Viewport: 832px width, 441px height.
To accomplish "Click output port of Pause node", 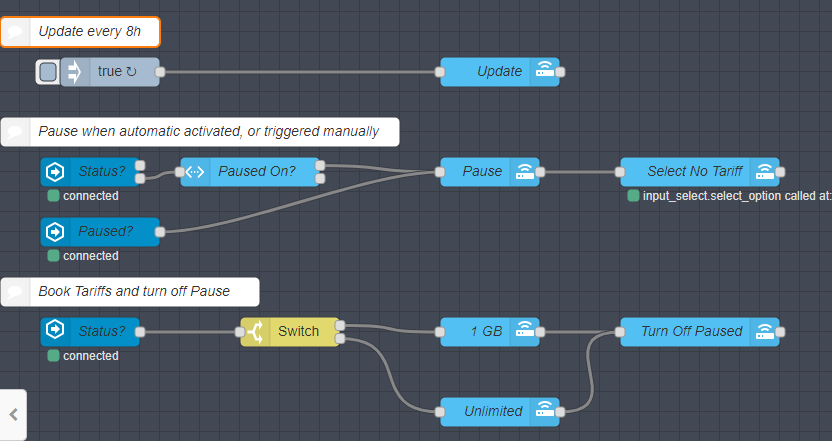I will [x=540, y=171].
